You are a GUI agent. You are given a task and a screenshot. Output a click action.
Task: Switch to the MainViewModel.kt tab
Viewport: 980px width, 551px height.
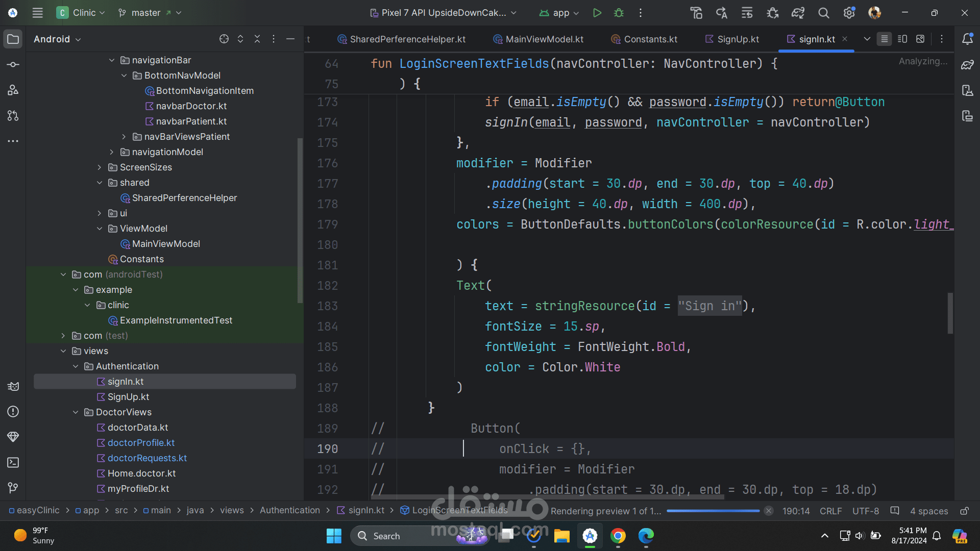tap(544, 39)
